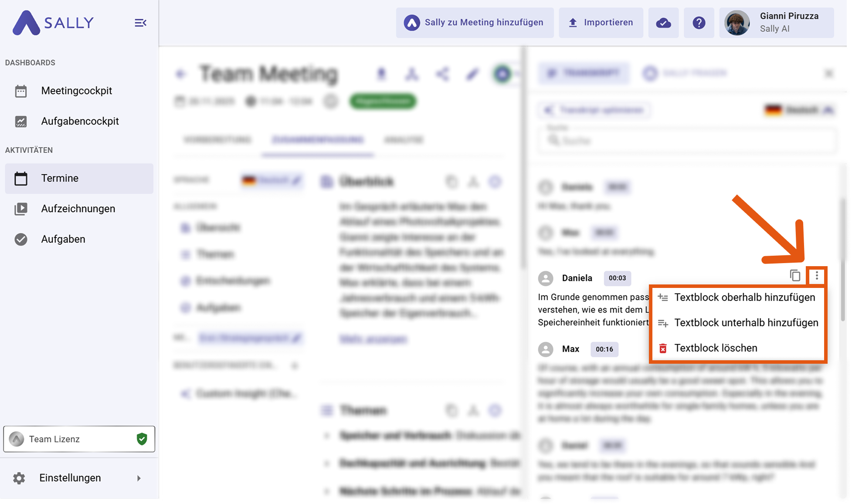This screenshot has width=852, height=504.
Task: Copy Daniela's transcript block with the copy icon
Action: tap(795, 276)
